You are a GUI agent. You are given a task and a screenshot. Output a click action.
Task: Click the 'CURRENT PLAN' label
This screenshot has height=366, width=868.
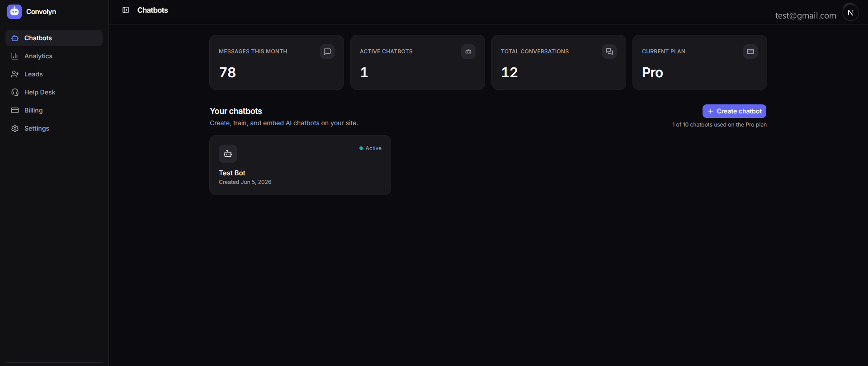[x=664, y=52]
